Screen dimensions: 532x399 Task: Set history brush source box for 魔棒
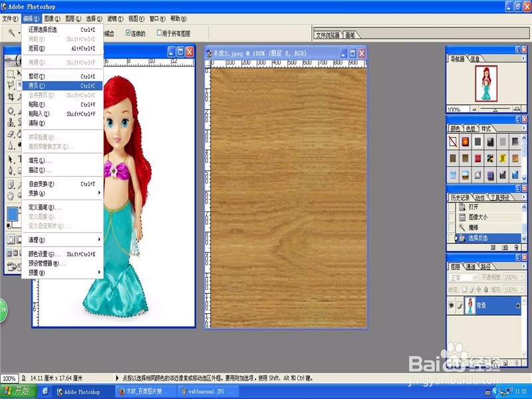coord(452,227)
